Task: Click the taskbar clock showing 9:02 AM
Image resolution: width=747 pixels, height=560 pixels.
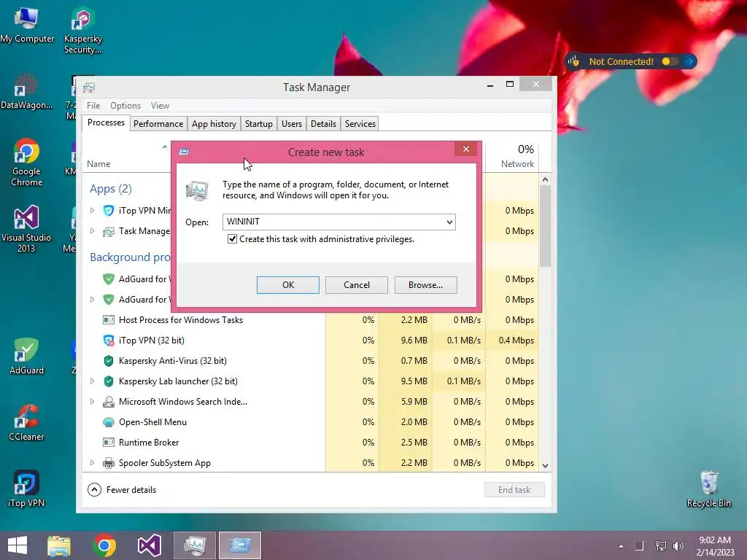Action: (x=715, y=546)
